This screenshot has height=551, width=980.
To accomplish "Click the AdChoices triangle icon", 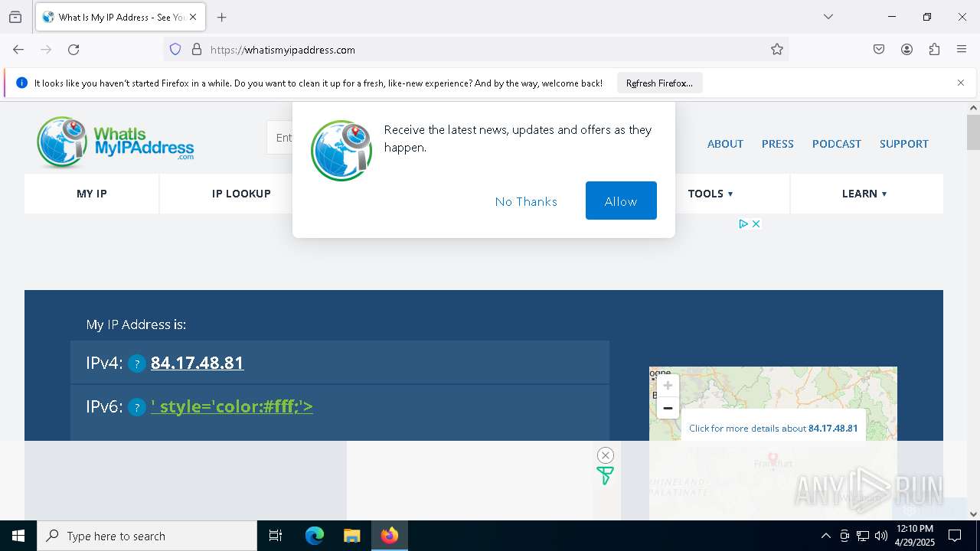I will pos(743,223).
